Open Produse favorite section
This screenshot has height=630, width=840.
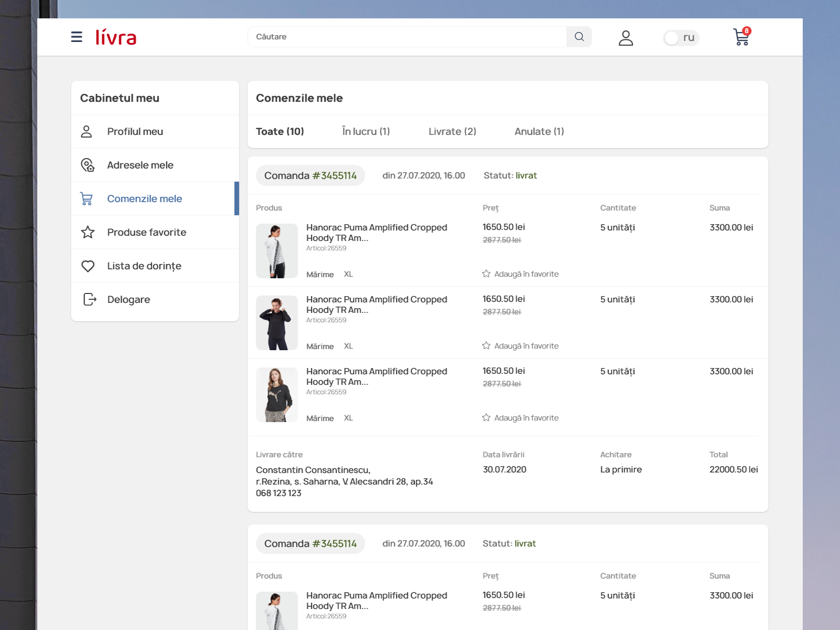click(155, 232)
